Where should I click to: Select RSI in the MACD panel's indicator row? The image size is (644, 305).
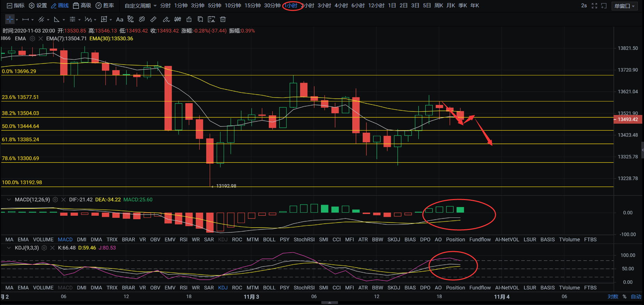coord(184,240)
